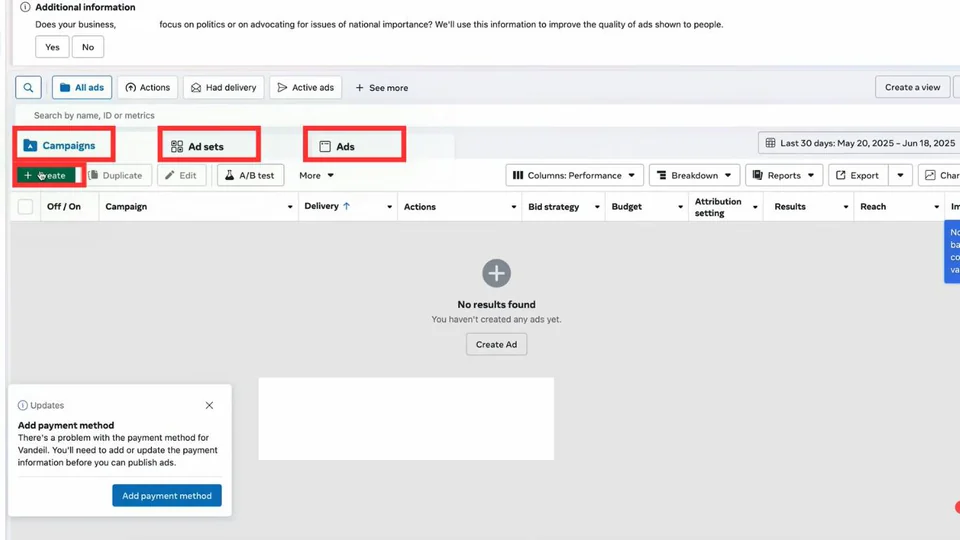
Task: Open Actions column menu arrow
Action: tap(513, 207)
